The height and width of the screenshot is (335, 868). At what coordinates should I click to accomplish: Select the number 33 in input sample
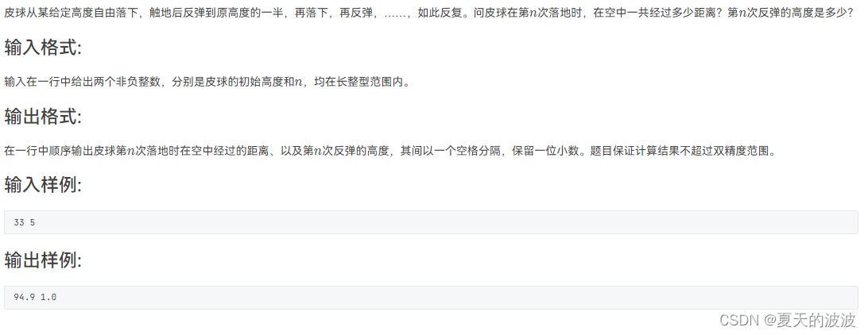(x=19, y=222)
